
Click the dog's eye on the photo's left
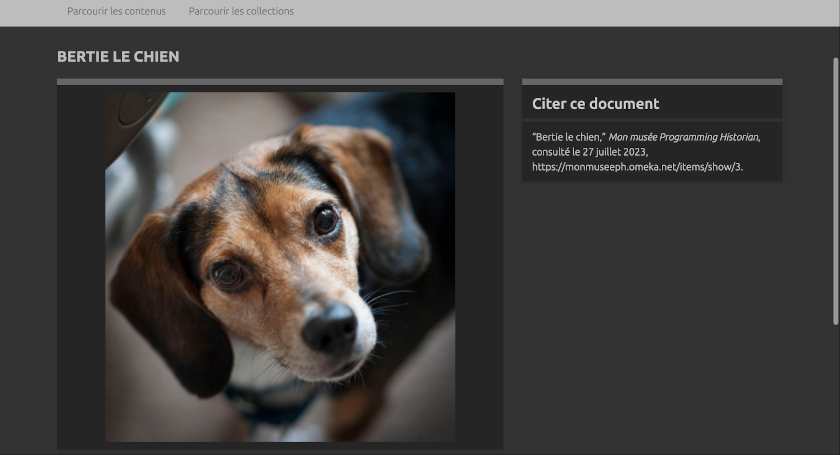[x=228, y=273]
